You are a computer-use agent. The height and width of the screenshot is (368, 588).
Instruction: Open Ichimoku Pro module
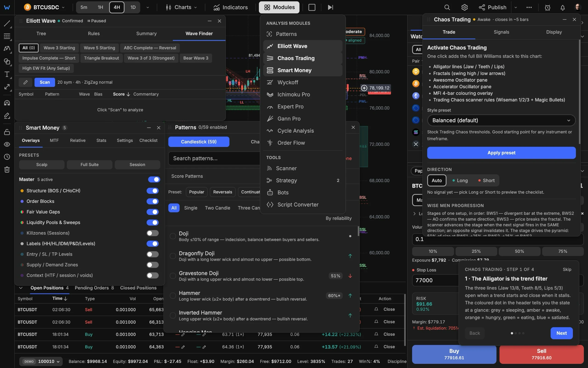coord(303,95)
